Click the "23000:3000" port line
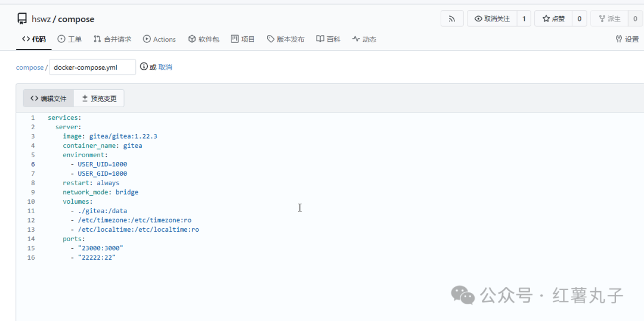 coord(97,248)
